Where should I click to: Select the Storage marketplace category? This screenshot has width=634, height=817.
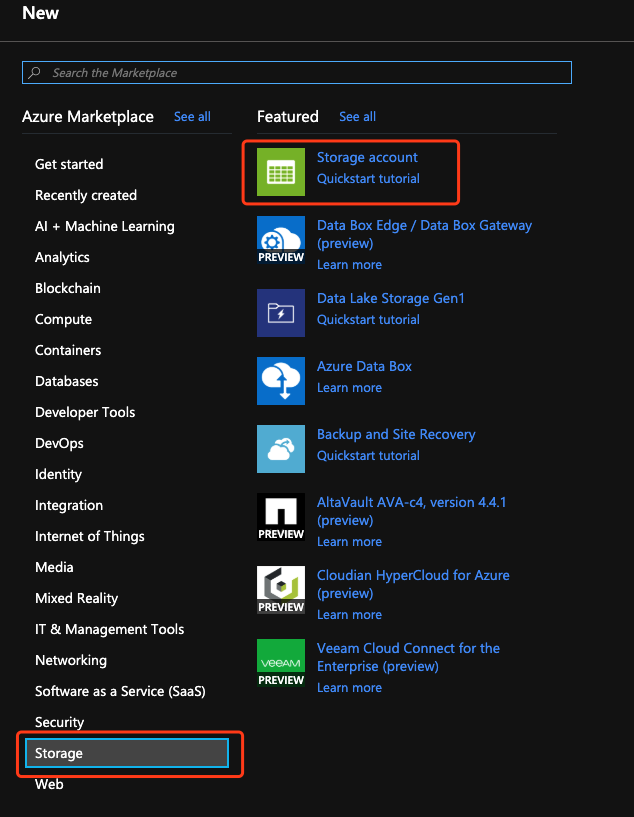coord(127,753)
